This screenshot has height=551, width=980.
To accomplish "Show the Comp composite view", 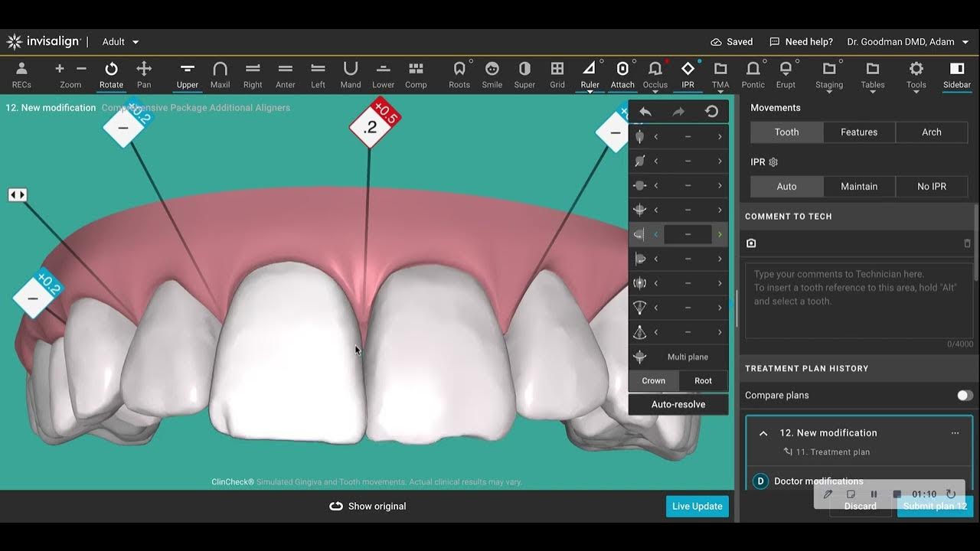I will (416, 75).
